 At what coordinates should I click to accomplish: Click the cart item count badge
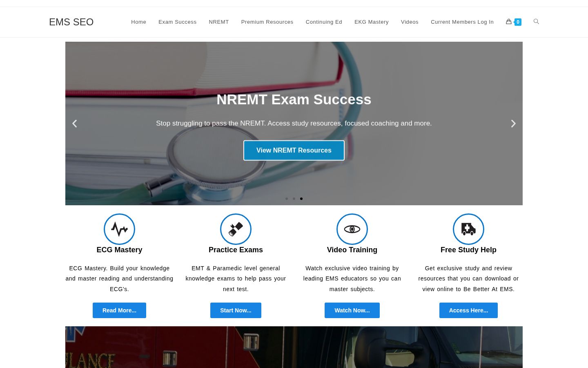(518, 22)
